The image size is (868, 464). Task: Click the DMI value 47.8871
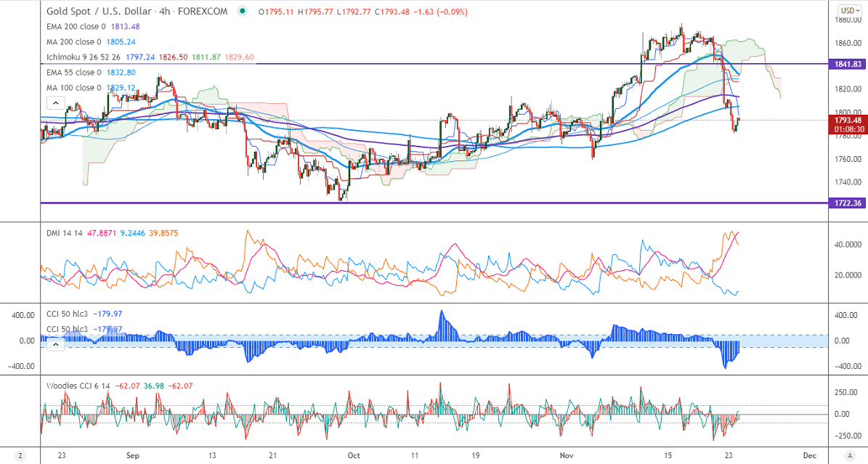(x=100, y=233)
